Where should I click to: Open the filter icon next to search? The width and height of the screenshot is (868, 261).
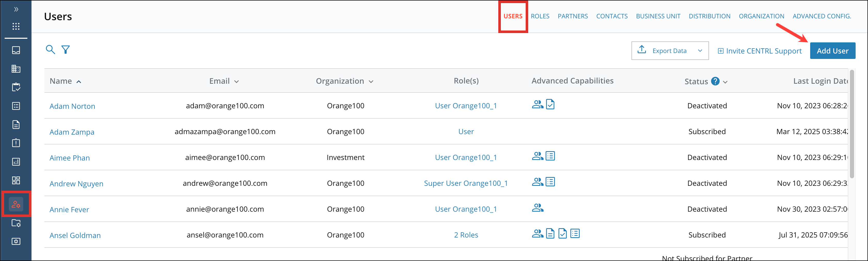66,50
